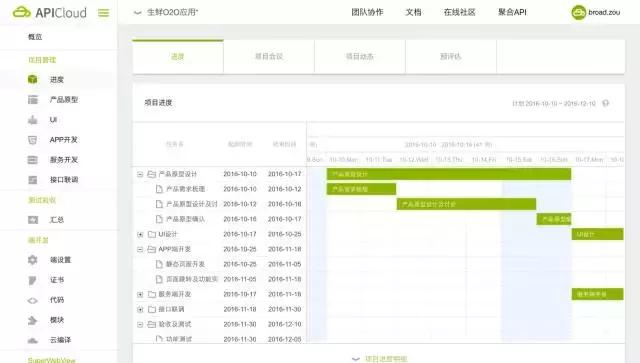This screenshot has width=640, height=363.
Task: Click the file icon of 产品需求梳理
Action: [160, 189]
